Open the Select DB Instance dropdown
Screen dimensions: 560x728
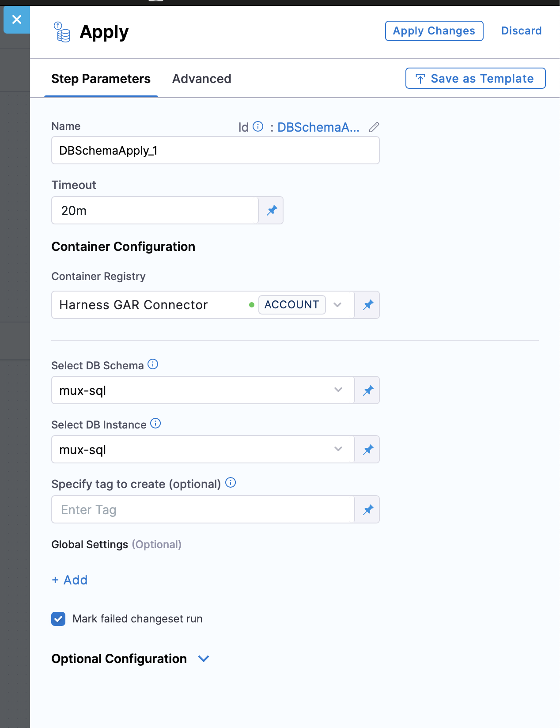(x=338, y=449)
